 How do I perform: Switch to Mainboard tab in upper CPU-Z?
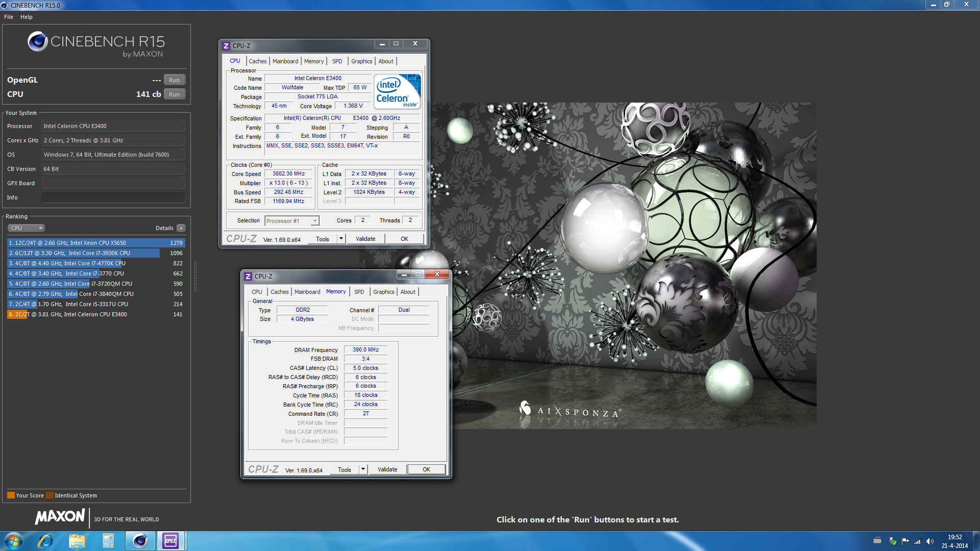click(285, 61)
